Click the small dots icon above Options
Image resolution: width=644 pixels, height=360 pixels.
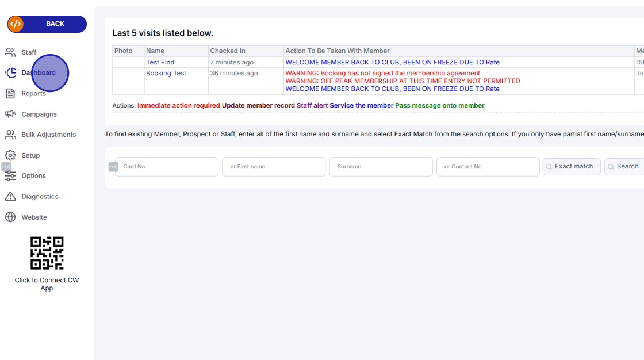6,167
